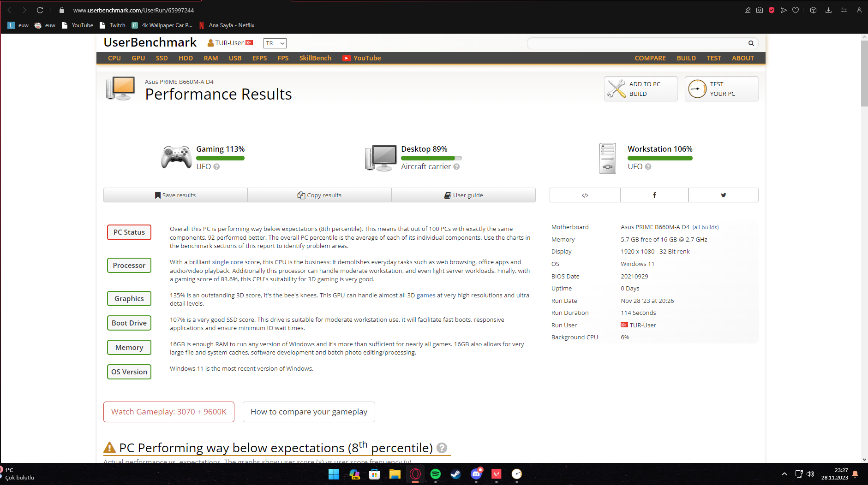Click the red ad-blocker shield icon
Viewport: 868px width, 485px height.
click(772, 10)
